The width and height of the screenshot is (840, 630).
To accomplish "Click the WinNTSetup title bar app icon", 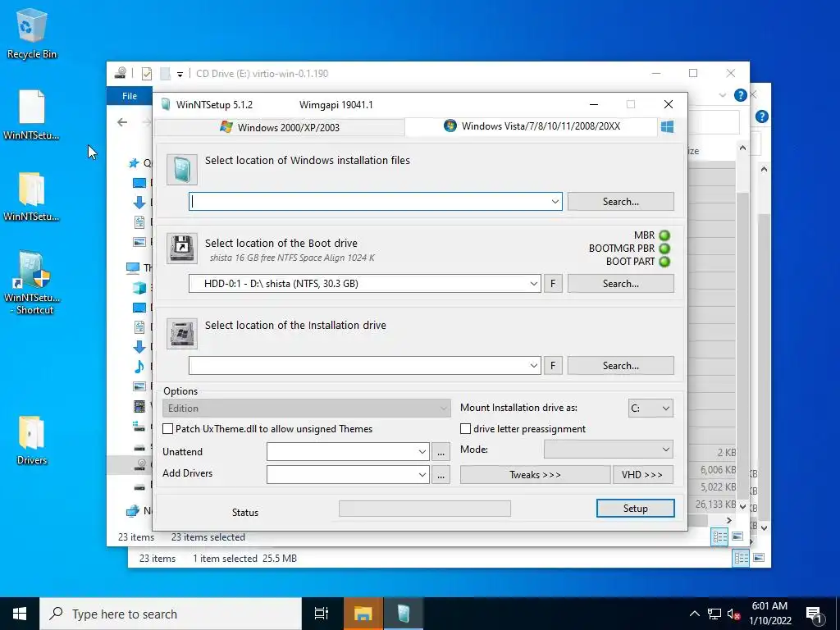I will click(x=166, y=104).
